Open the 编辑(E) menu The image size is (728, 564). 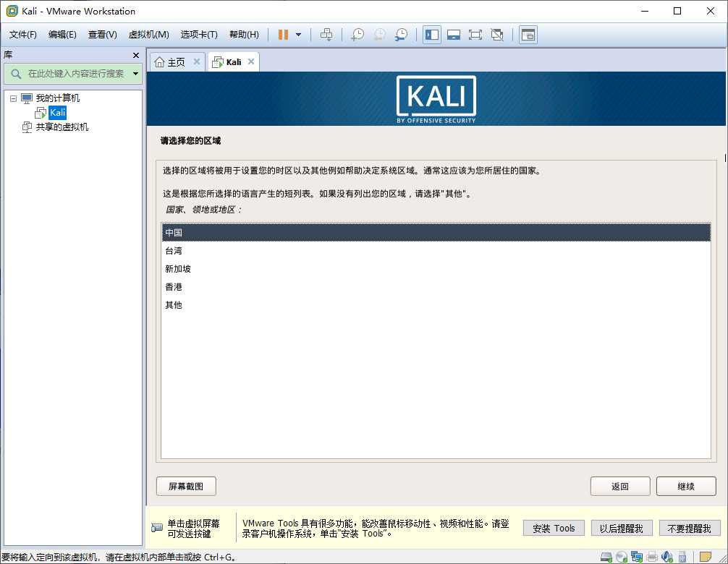(x=62, y=35)
